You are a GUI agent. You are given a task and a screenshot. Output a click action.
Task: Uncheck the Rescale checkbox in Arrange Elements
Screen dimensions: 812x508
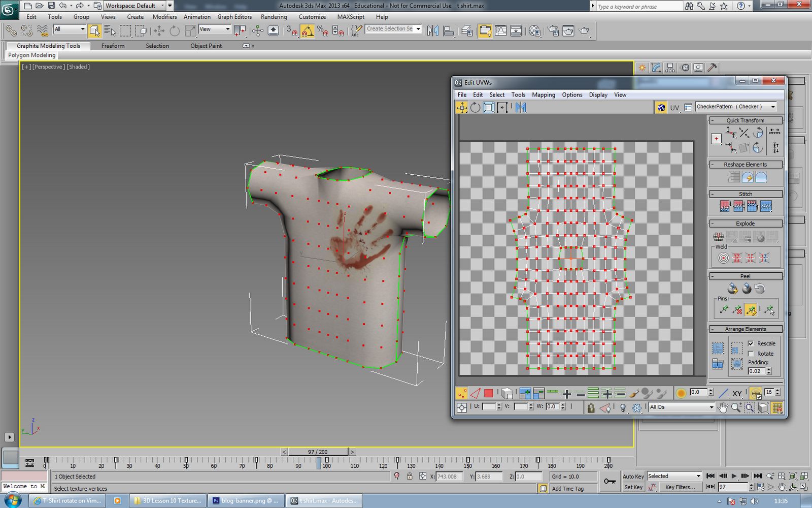point(752,343)
